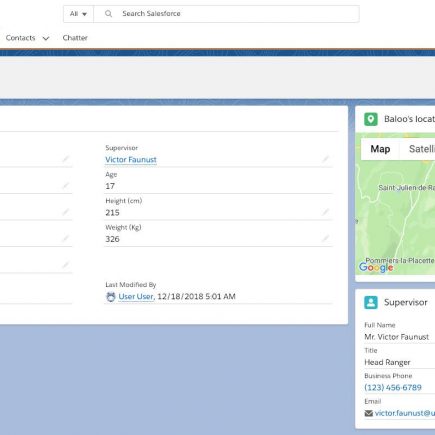Call business phone (123) 456-6789
Image resolution: width=435 pixels, height=435 pixels.
[x=393, y=388]
